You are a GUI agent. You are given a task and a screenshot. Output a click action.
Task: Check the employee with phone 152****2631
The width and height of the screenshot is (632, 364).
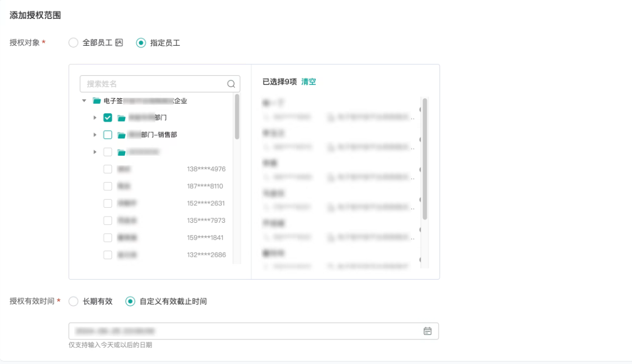[x=108, y=203]
